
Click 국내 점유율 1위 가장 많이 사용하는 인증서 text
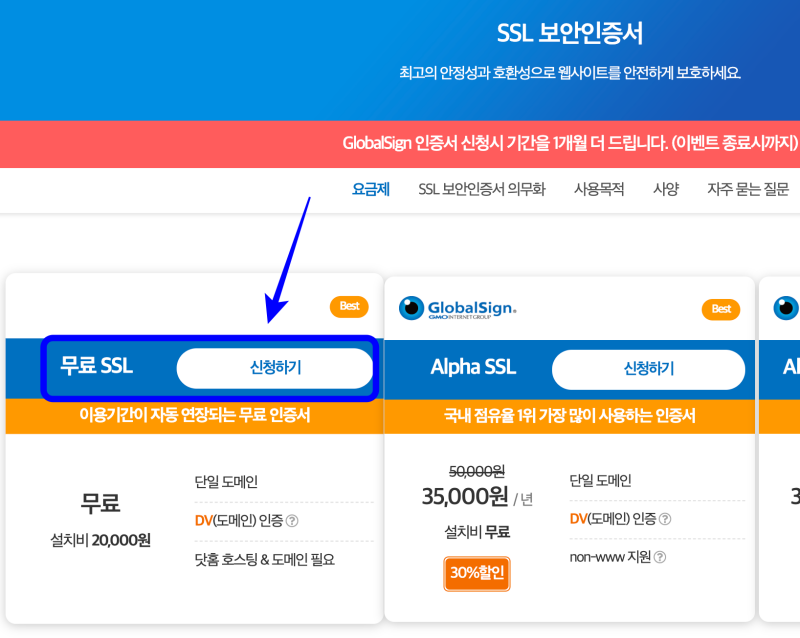click(569, 416)
